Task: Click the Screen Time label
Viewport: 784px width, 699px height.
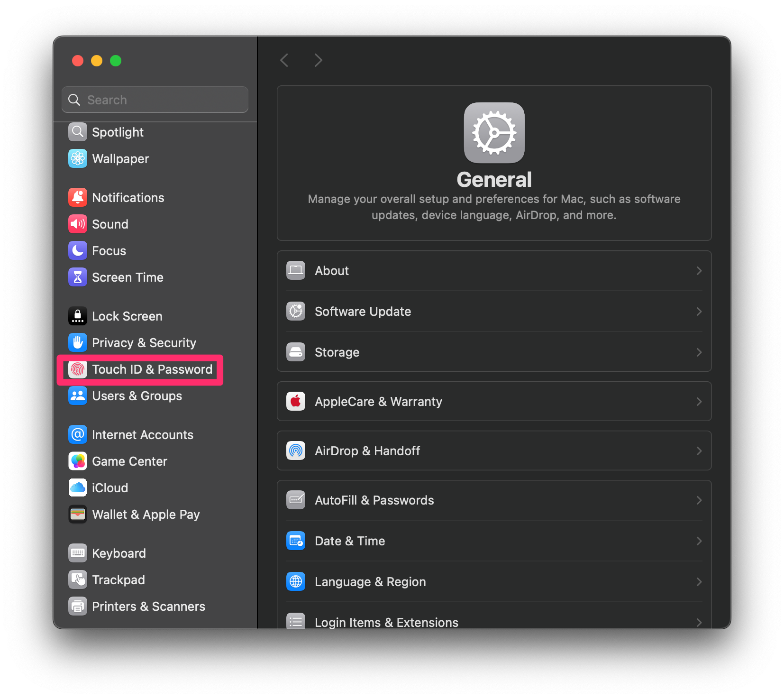Action: (x=128, y=277)
